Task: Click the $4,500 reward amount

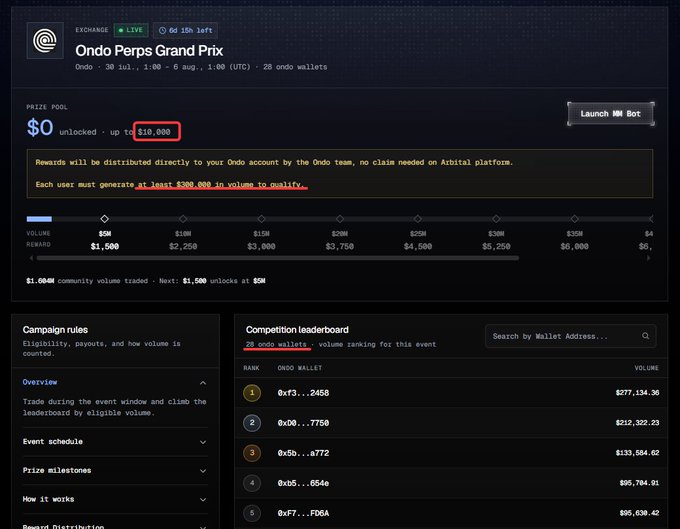Action: click(418, 246)
